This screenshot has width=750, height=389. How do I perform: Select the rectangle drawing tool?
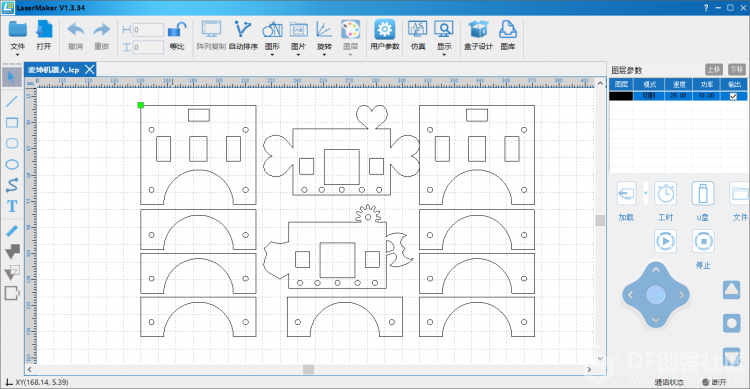click(12, 122)
